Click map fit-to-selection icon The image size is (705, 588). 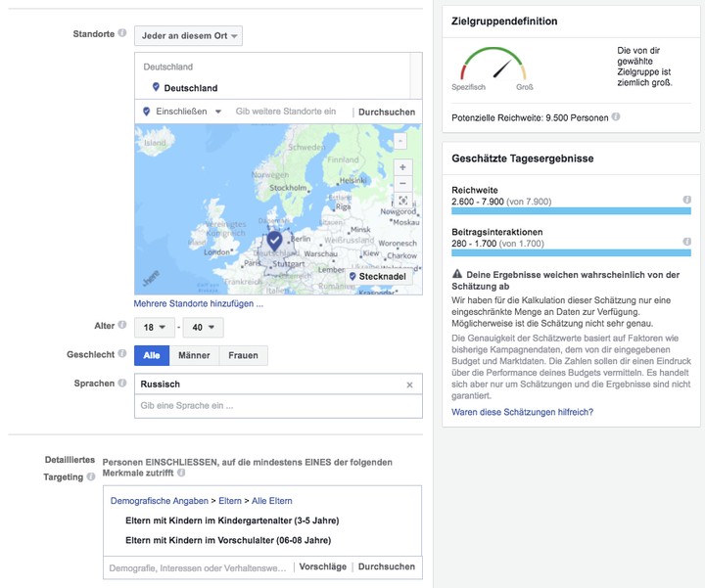coord(402,201)
